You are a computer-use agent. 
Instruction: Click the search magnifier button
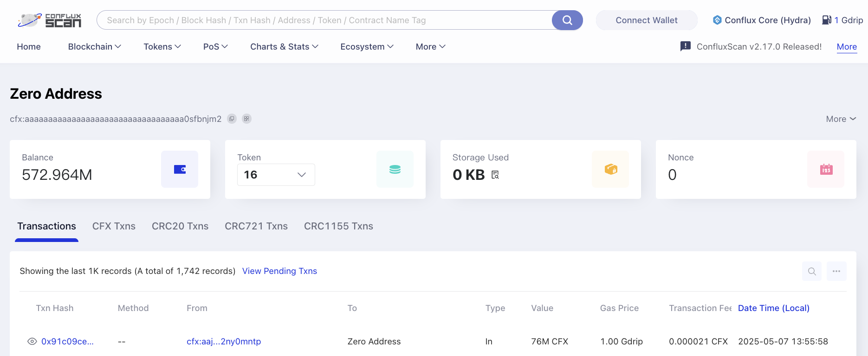(567, 20)
